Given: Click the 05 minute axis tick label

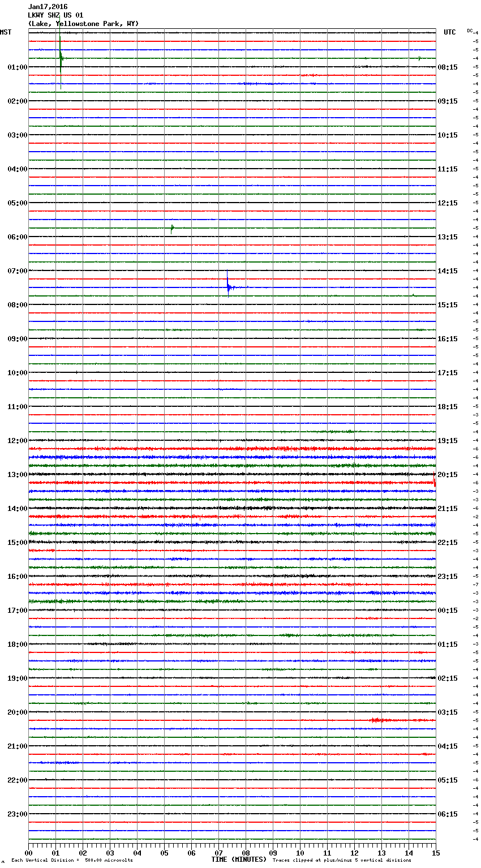Looking at the screenshot, I should 164,852.
